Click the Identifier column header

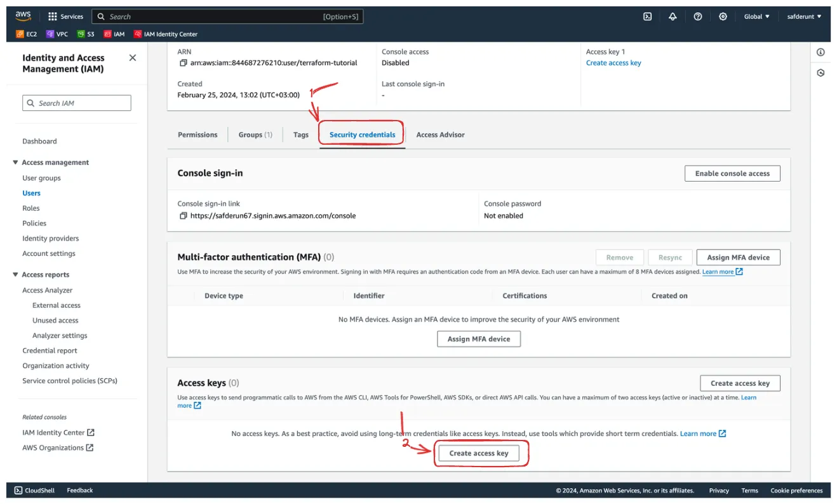(369, 296)
